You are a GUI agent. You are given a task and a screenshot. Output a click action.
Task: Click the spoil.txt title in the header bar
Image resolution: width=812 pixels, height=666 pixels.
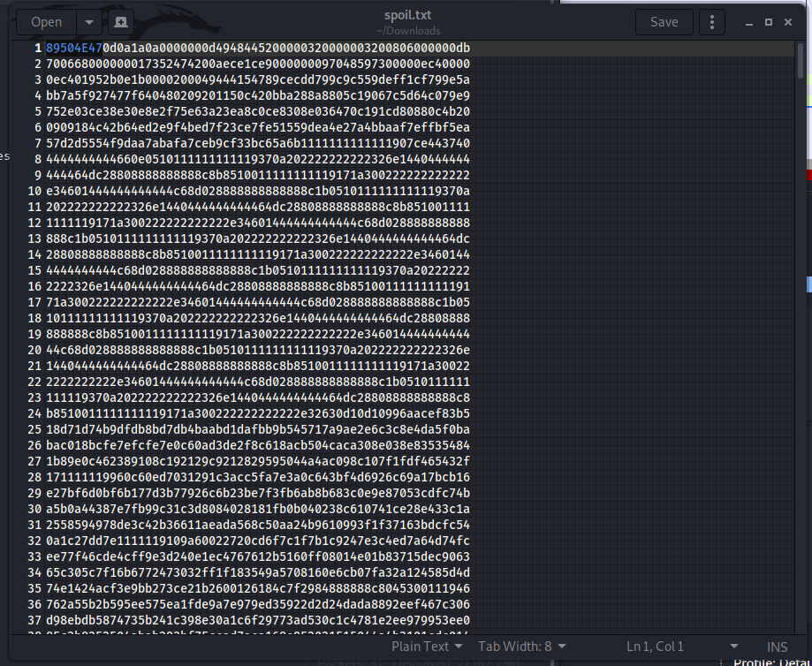[x=407, y=15]
